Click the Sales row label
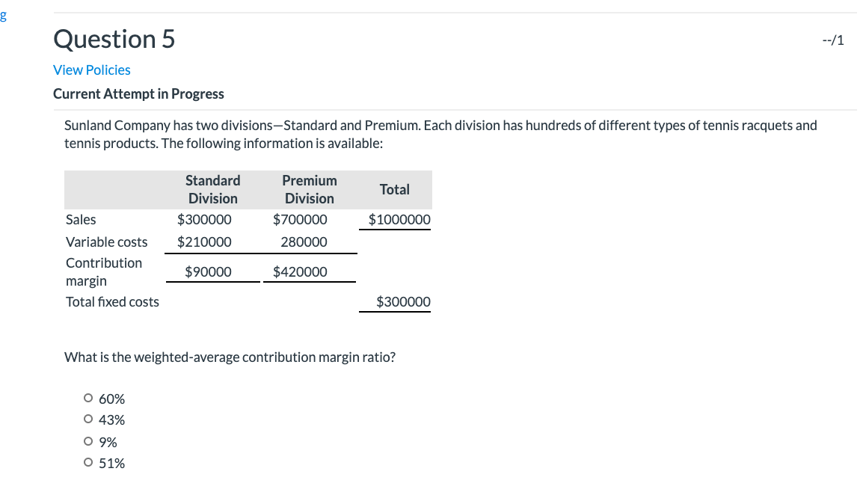This screenshot has width=863, height=504. (x=81, y=219)
